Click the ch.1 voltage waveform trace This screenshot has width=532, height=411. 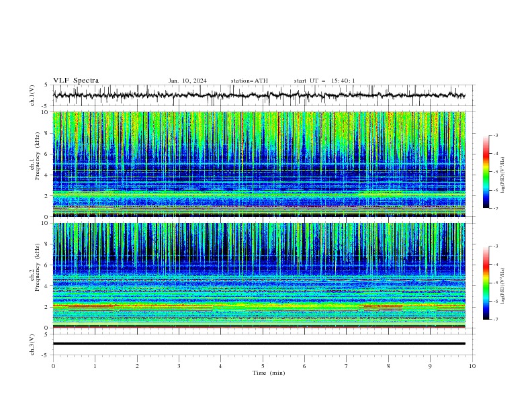(259, 95)
